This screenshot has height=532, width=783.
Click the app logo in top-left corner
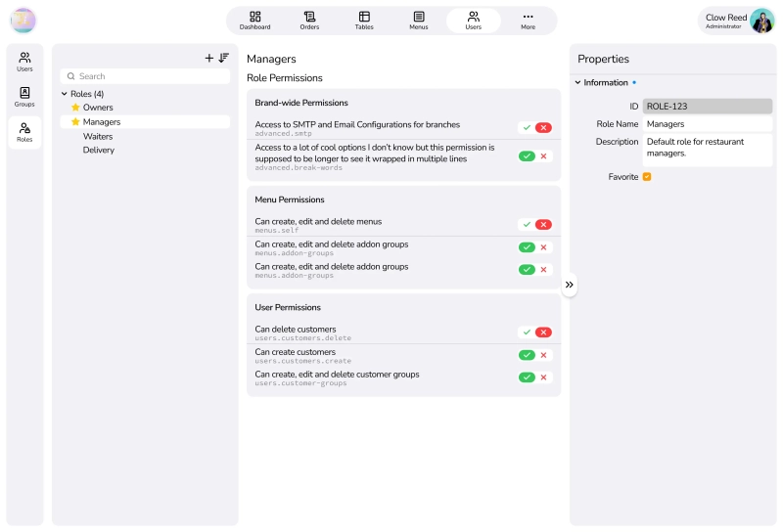(x=23, y=21)
